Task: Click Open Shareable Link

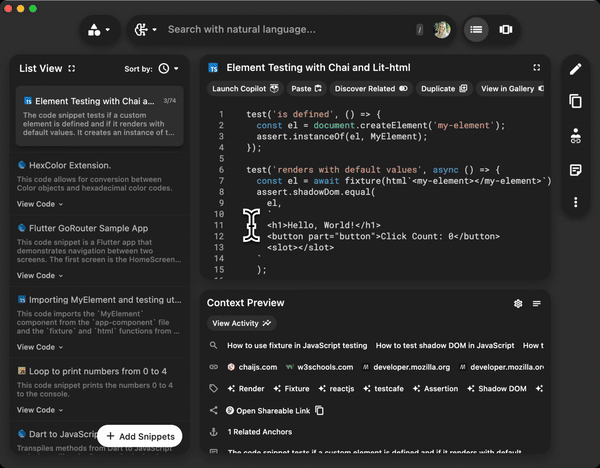Action: (268, 411)
